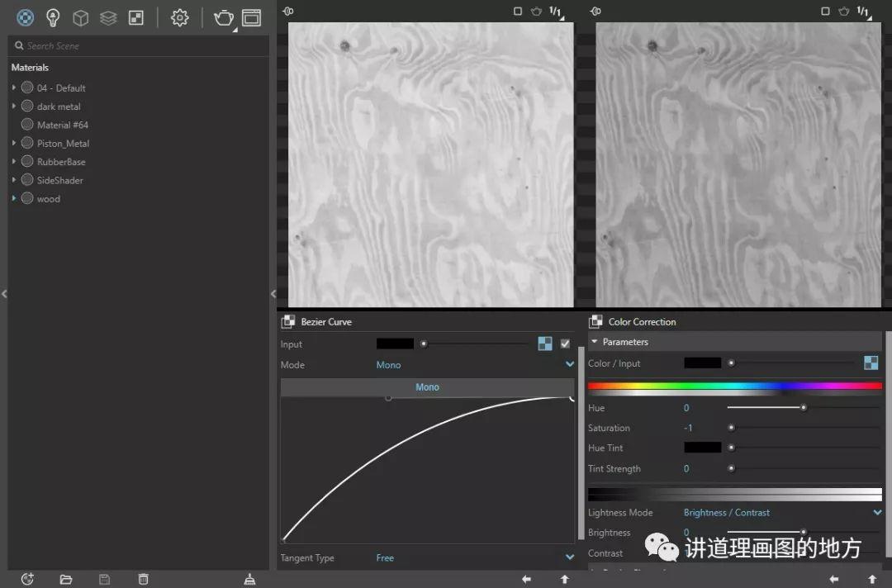This screenshot has height=588, width=892.
Task: Click the up arrow under the Bezier Curve panel
Action: coord(565,579)
